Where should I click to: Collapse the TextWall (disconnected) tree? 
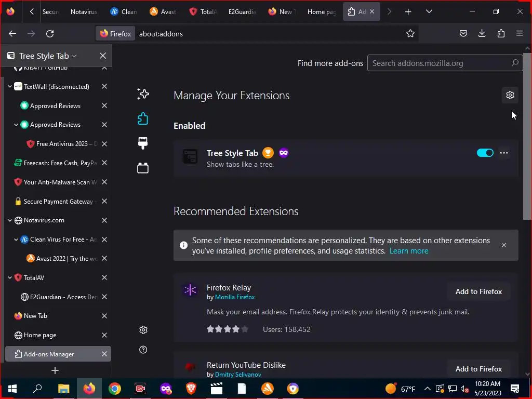10,87
